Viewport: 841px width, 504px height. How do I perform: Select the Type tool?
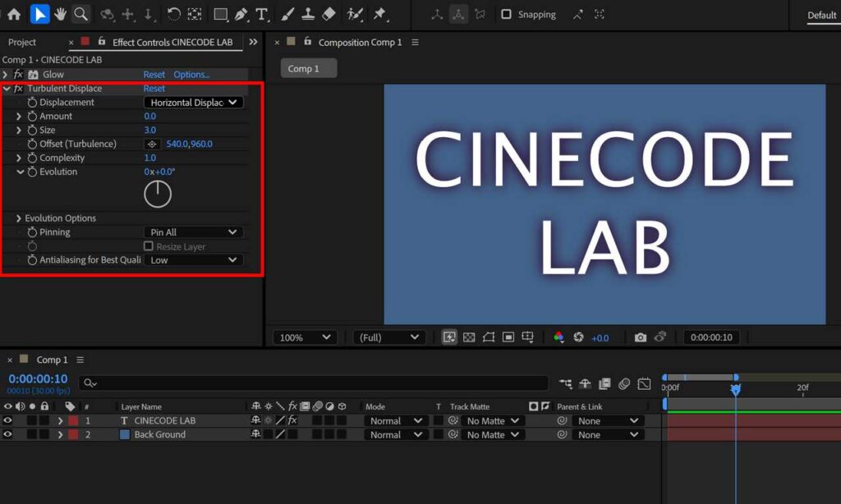(x=261, y=15)
